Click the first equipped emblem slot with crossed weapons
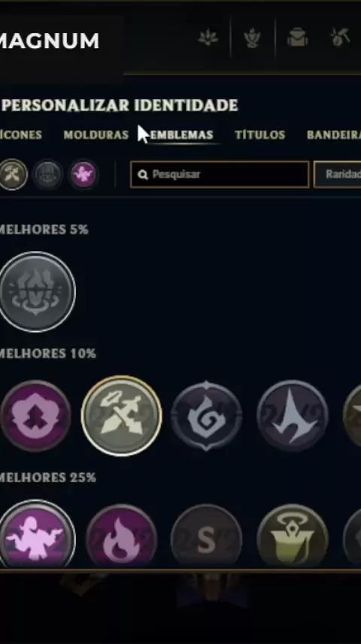The width and height of the screenshot is (361, 644). click(13, 175)
